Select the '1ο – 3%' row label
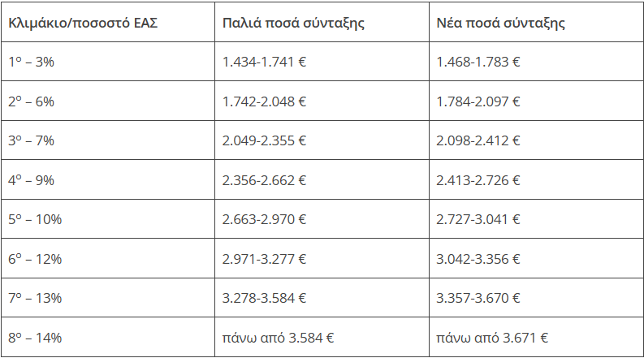This screenshot has height=358, width=644. [31, 62]
